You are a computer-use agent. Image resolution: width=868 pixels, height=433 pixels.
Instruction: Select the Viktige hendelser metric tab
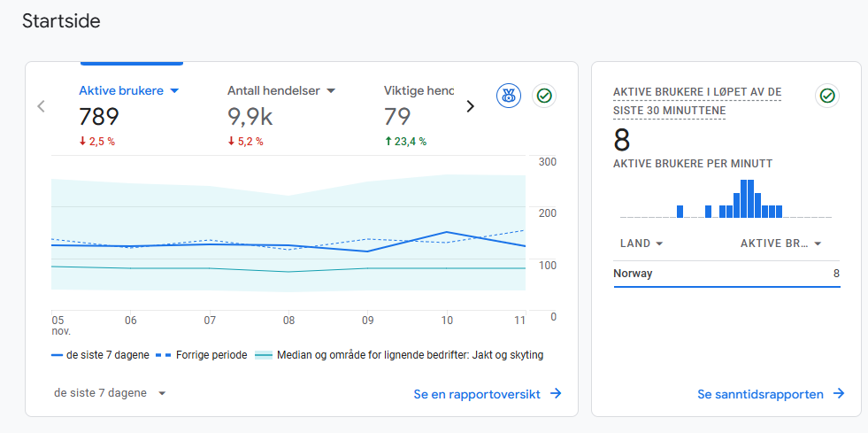(x=419, y=91)
